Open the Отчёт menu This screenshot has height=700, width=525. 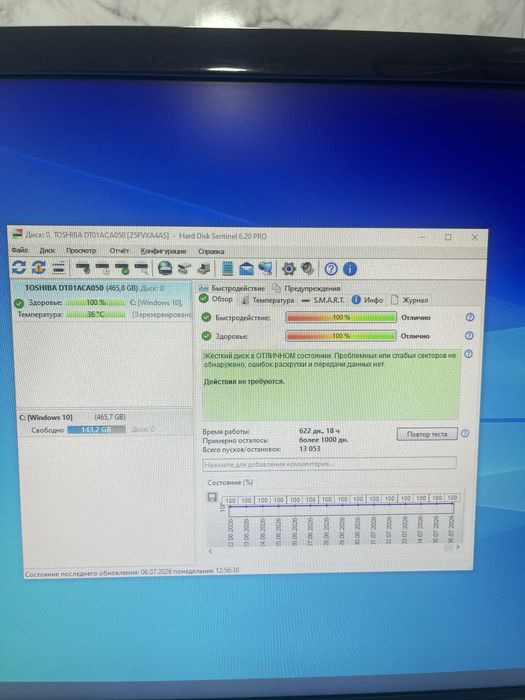point(119,251)
